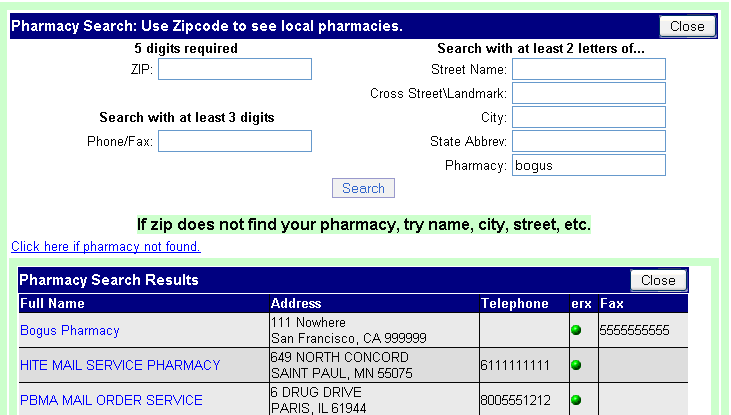Click the City input box
The width and height of the screenshot is (731, 415).
click(x=589, y=117)
